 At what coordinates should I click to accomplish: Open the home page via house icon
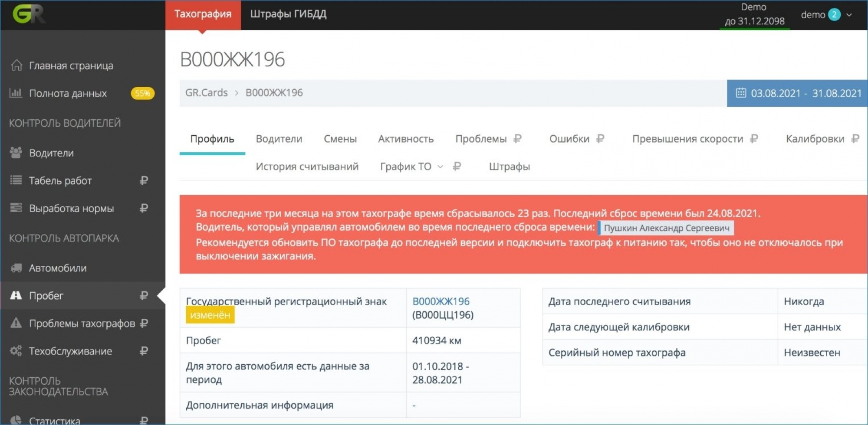coord(16,65)
